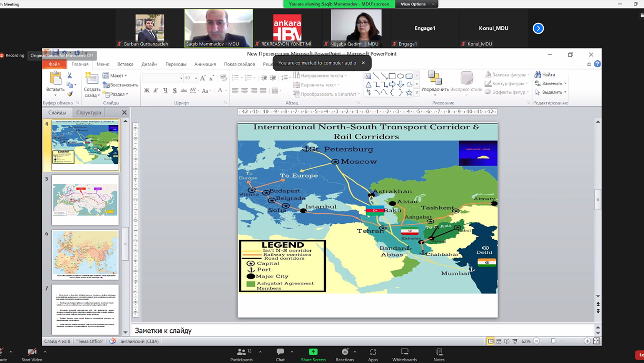Toggle the Bold Ж formatting button

click(147, 91)
